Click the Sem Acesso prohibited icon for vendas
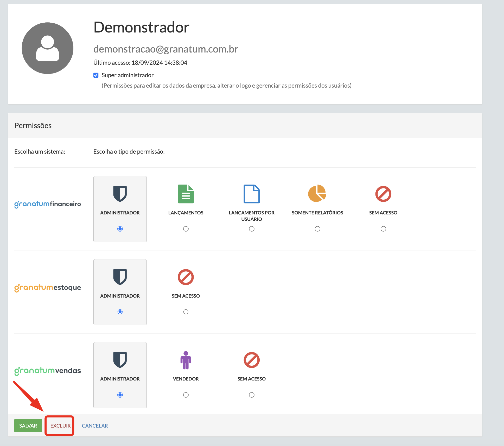This screenshot has height=446, width=504. click(x=252, y=360)
